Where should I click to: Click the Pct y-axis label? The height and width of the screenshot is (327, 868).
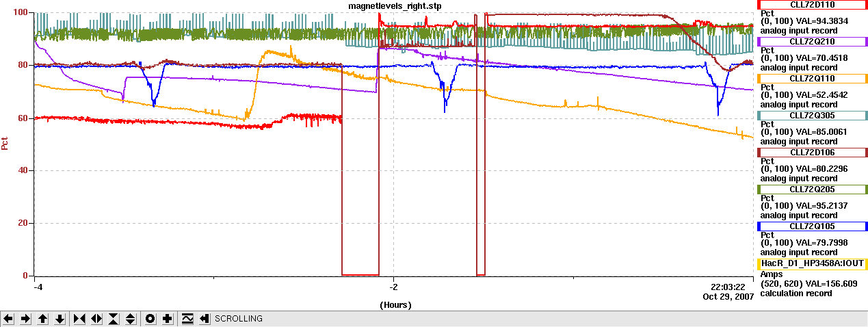pyautogui.click(x=5, y=144)
